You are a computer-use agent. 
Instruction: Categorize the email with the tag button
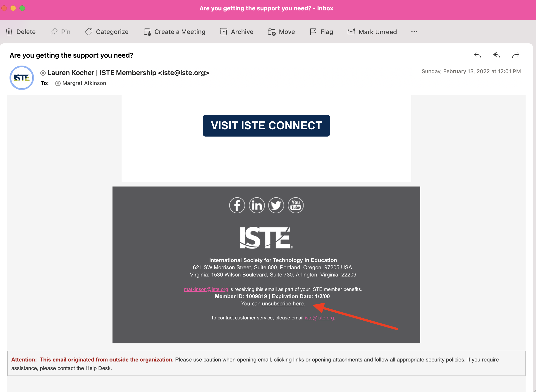(x=107, y=32)
